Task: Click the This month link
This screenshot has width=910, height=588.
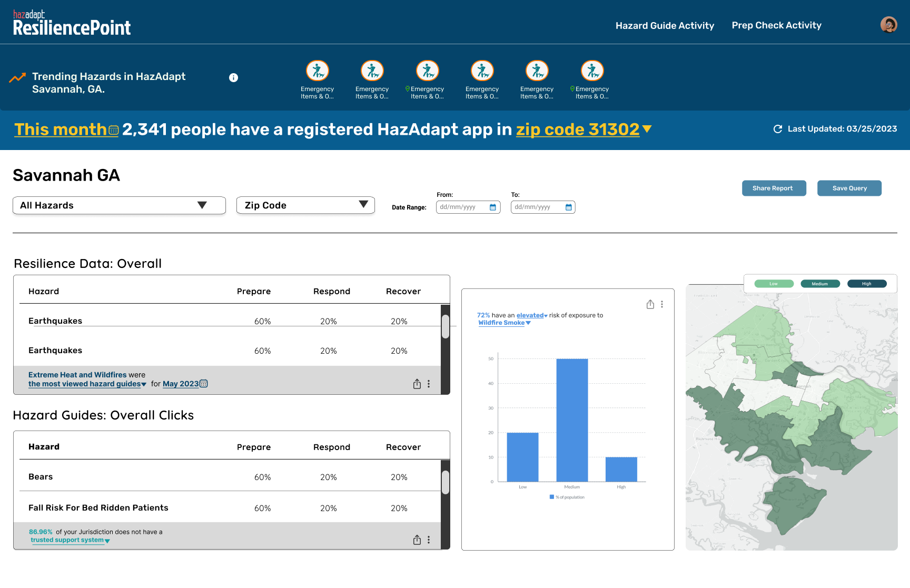Action: [61, 129]
